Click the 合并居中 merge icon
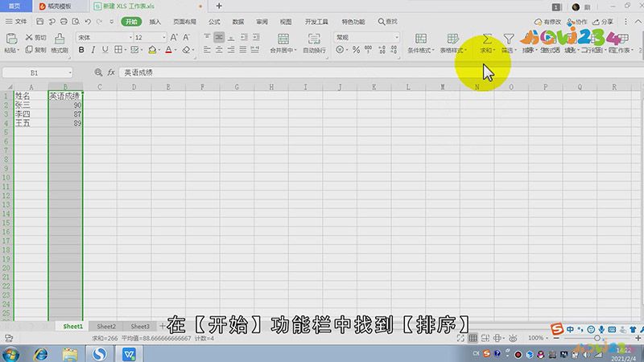The height and width of the screenshot is (362, 644). click(283, 39)
